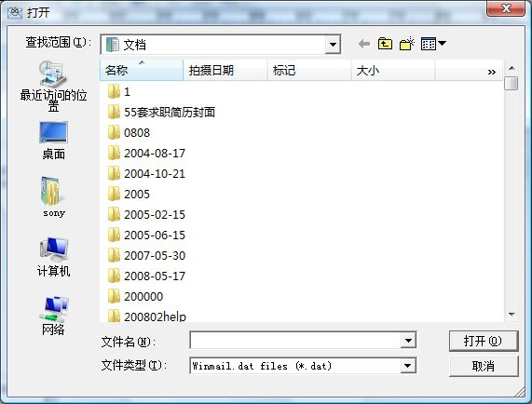Open the view menu icon

(433, 44)
